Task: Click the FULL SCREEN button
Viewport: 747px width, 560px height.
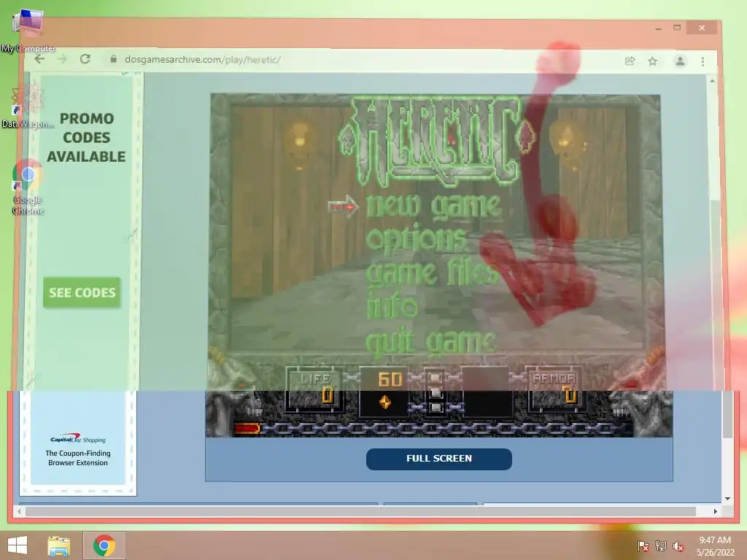Action: [438, 459]
